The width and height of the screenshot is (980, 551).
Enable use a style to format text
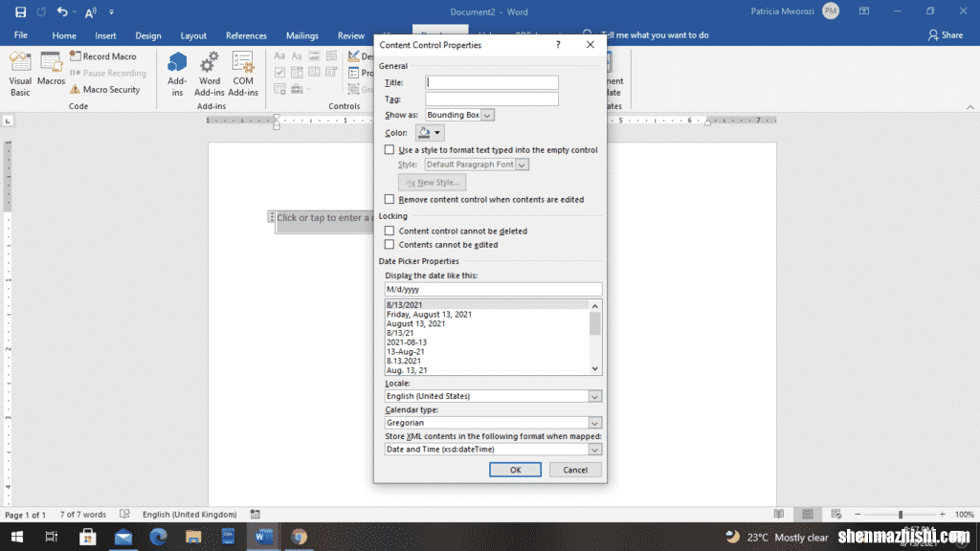pos(390,150)
